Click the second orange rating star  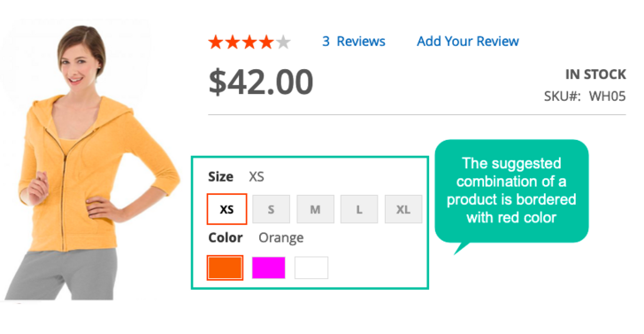pos(233,42)
